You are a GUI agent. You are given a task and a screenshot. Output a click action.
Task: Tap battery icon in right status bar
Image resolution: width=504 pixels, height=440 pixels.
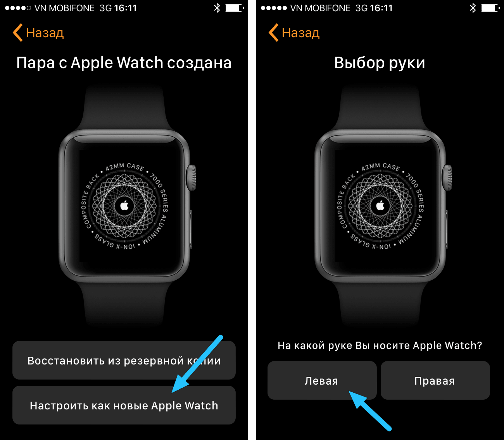tap(490, 8)
